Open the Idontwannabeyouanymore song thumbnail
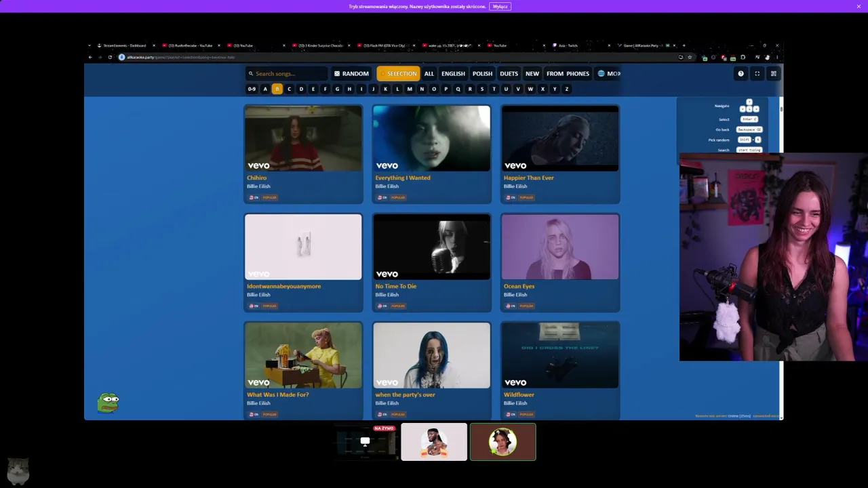Viewport: 868px width, 488px height. click(303, 247)
